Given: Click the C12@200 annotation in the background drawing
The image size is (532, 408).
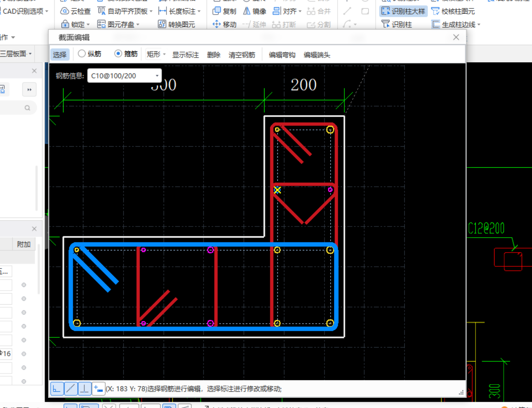Looking at the screenshot, I should [x=486, y=228].
